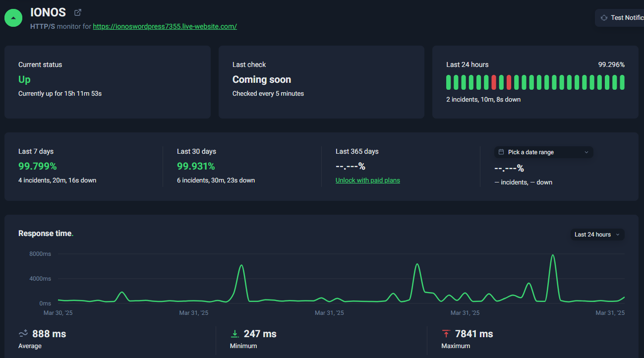Click '6 incidents, 30m, 23s down' text
Viewport: 644px width, 358px height.
[216, 180]
